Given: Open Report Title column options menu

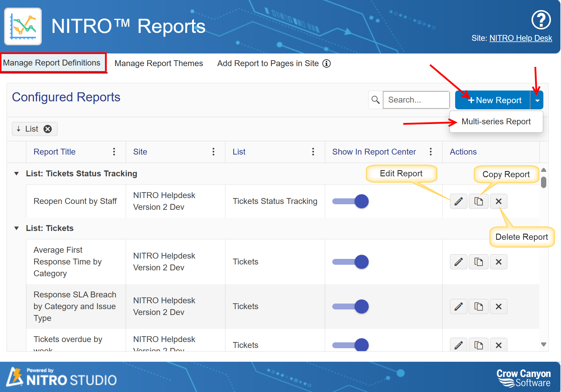Looking at the screenshot, I should point(114,152).
